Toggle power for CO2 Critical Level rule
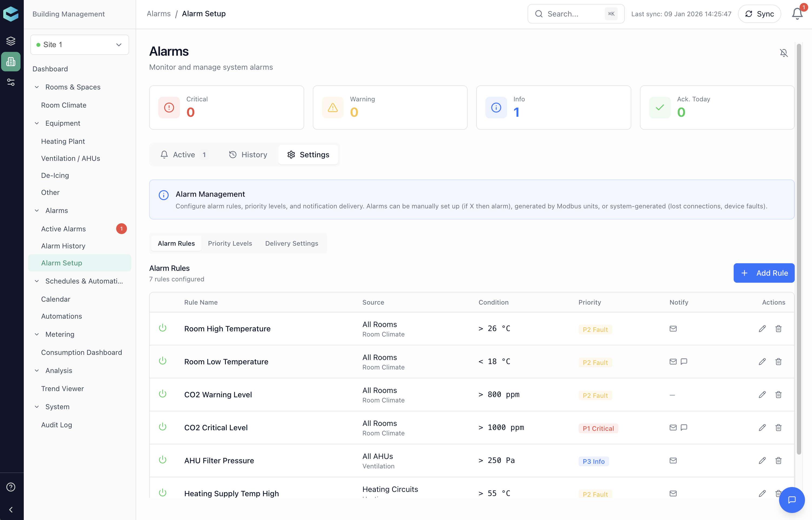Screen dimensions: 812x520 (x=163, y=427)
